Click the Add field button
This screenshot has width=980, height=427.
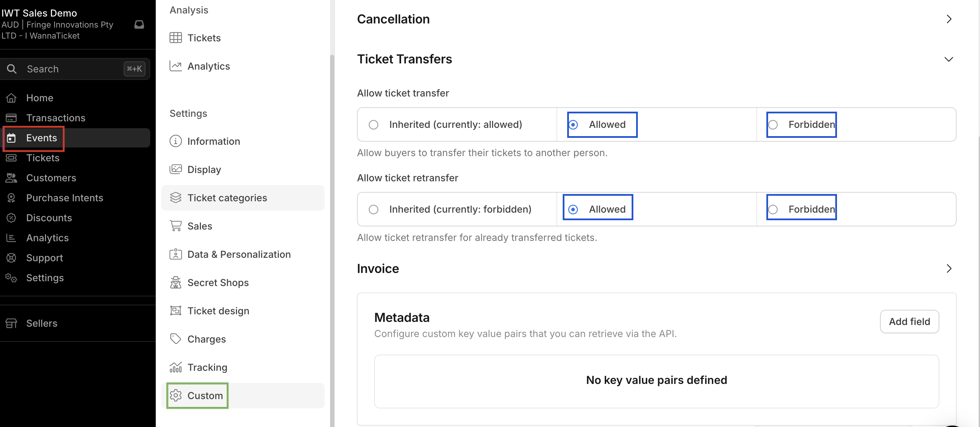[909, 322]
